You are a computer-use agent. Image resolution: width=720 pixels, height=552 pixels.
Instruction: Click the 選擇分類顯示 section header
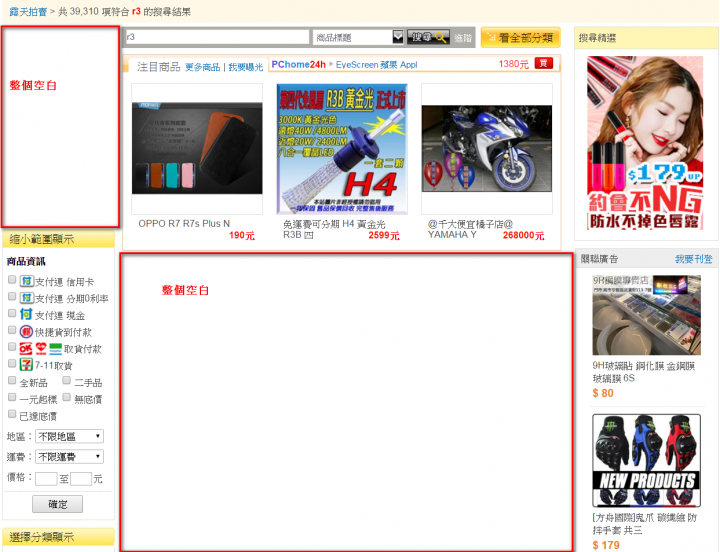(58, 537)
